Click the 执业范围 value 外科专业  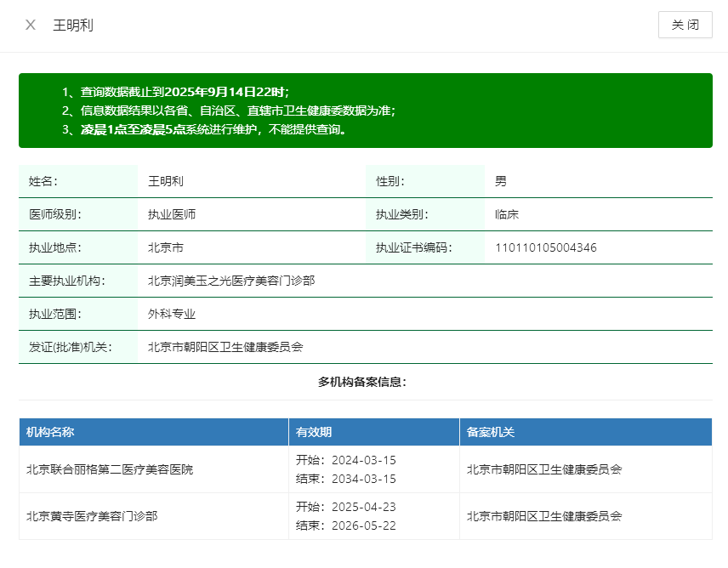[x=172, y=314]
